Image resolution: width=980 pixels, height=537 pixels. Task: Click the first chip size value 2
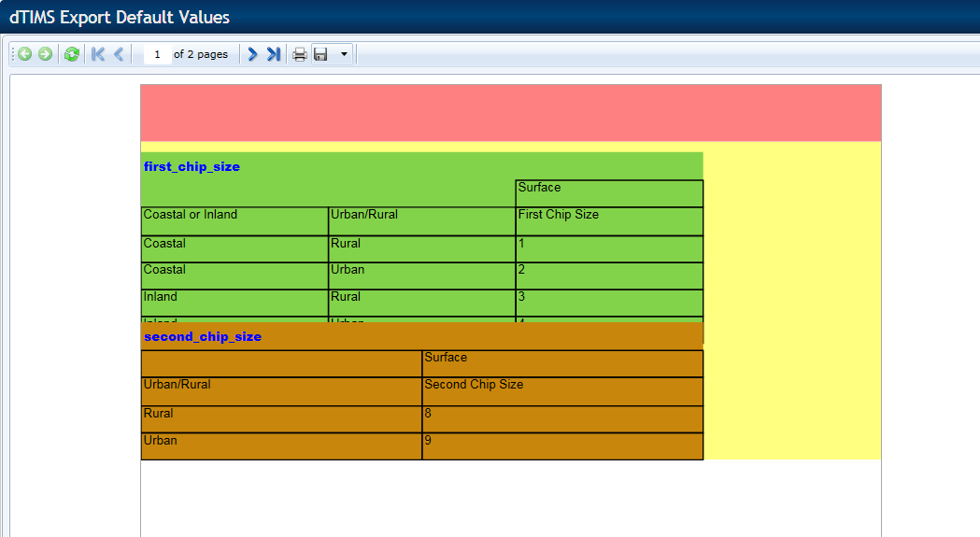click(x=609, y=276)
